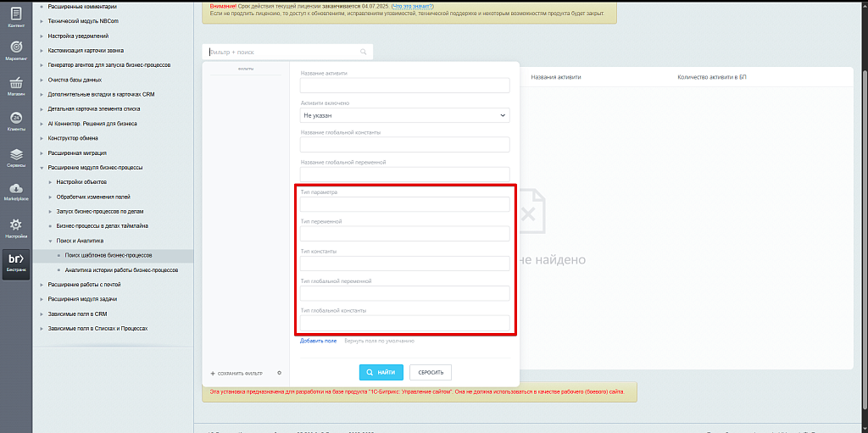Open the Настройки gear icon

[15, 225]
